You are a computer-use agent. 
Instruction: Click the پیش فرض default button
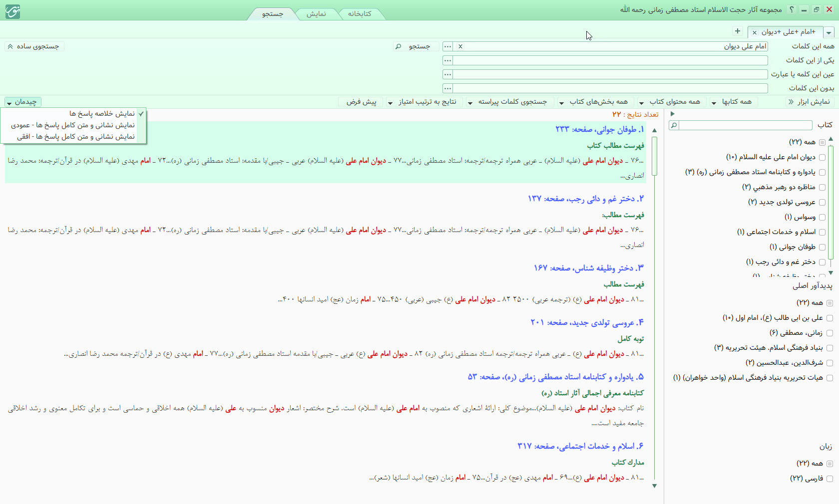pos(361,102)
